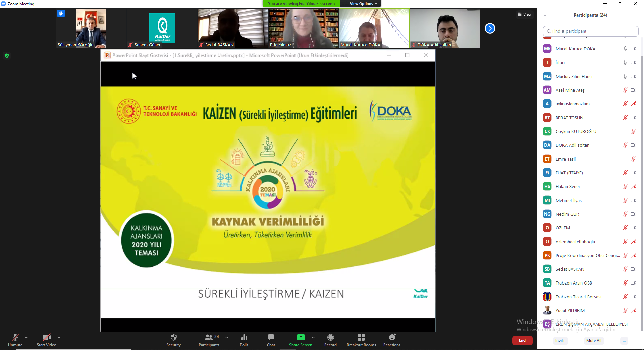Open the Reactions emoji icon
The height and width of the screenshot is (350, 644).
(392, 337)
